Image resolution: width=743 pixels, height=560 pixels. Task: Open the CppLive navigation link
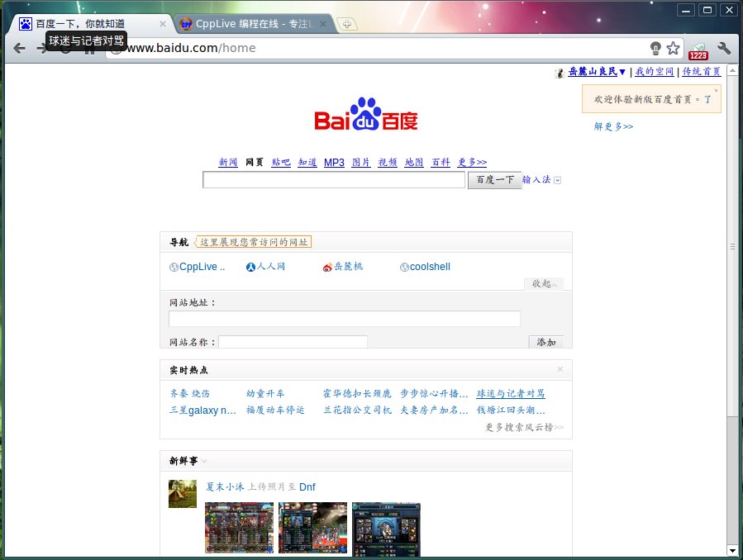tap(202, 267)
